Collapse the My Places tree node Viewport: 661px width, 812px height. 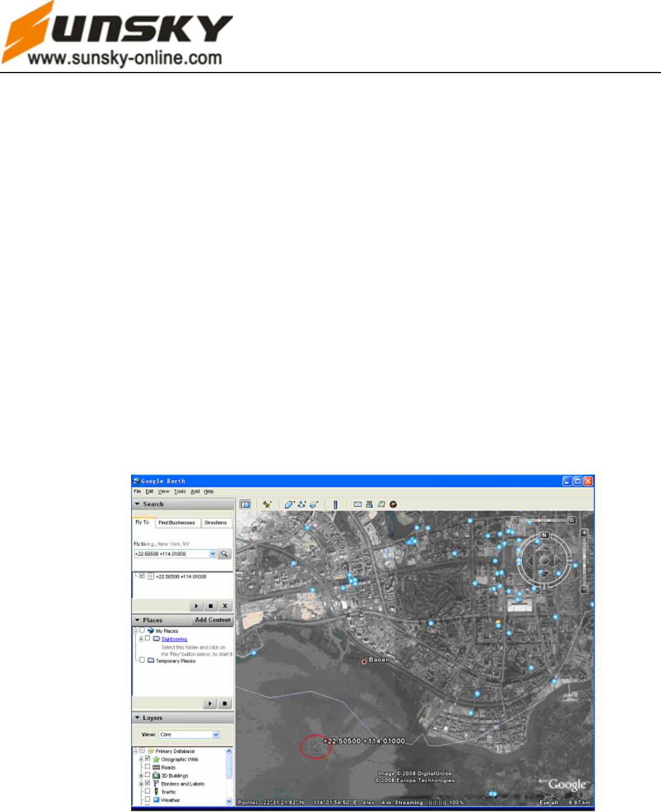136,631
